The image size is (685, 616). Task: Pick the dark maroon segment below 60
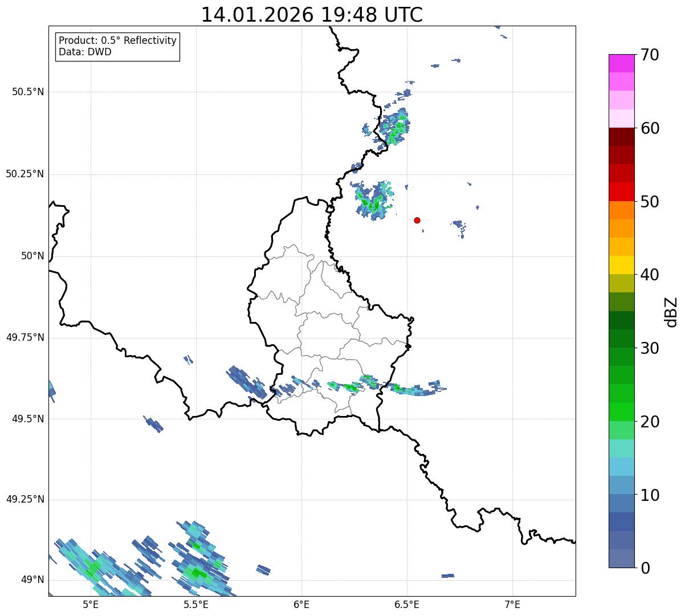pos(621,137)
